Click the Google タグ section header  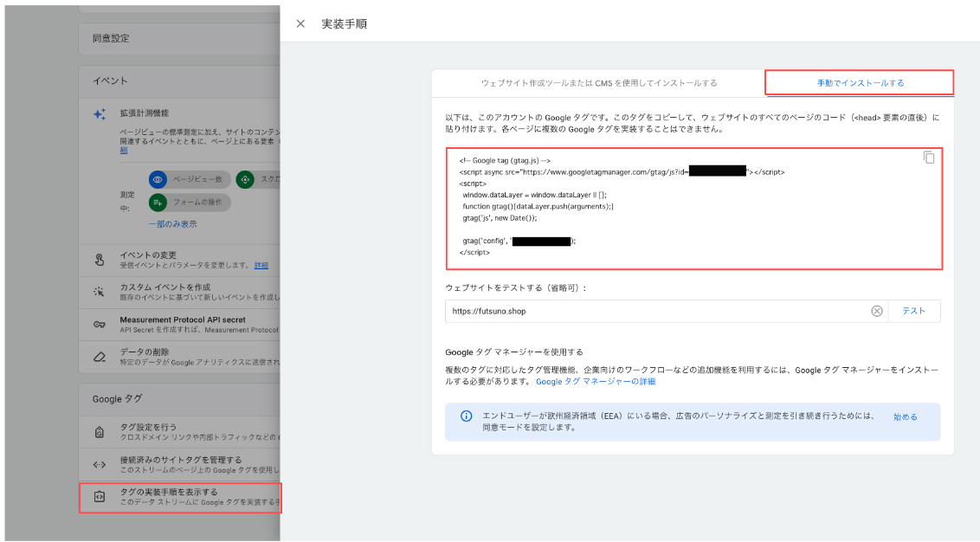click(179, 399)
